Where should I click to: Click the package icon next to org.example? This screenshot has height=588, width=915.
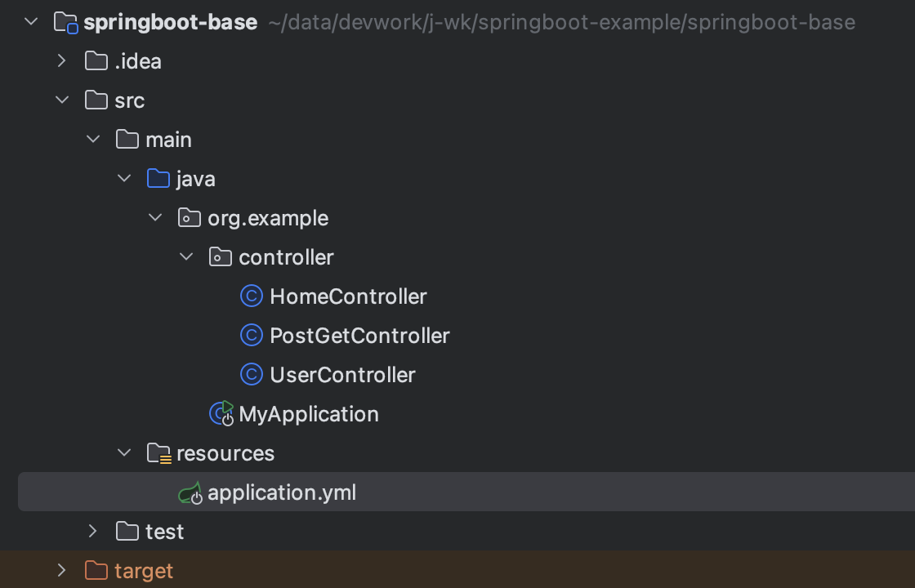point(190,218)
